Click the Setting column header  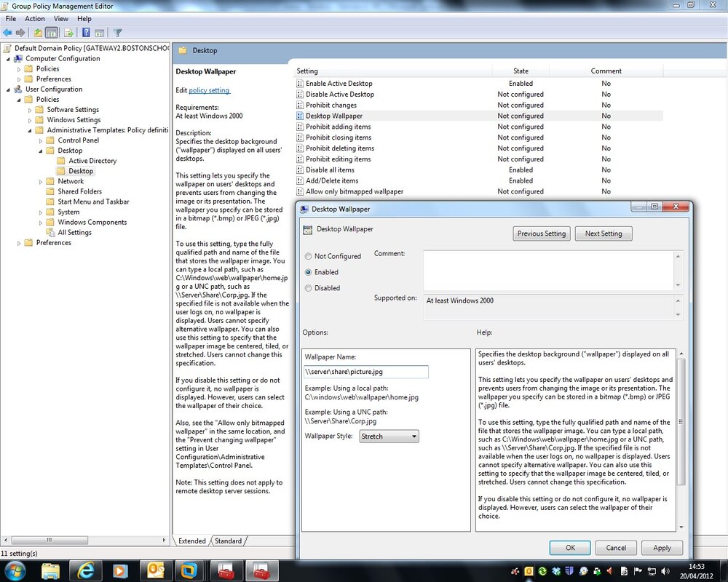point(394,71)
